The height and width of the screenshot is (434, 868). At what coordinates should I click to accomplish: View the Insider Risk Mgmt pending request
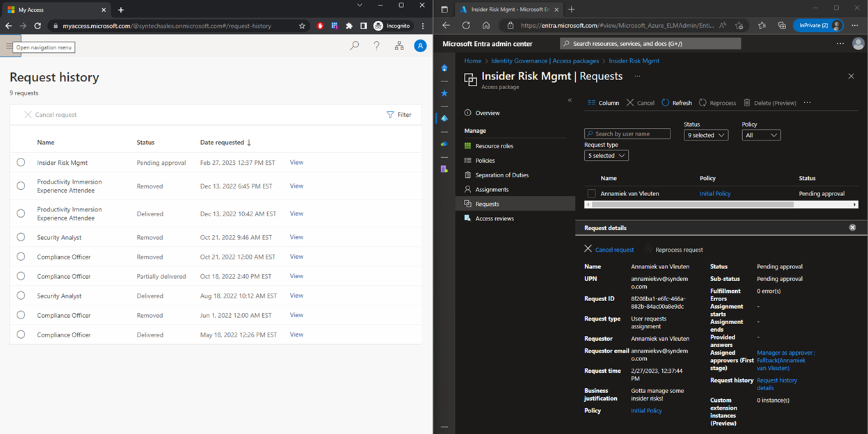pyautogui.click(x=296, y=162)
